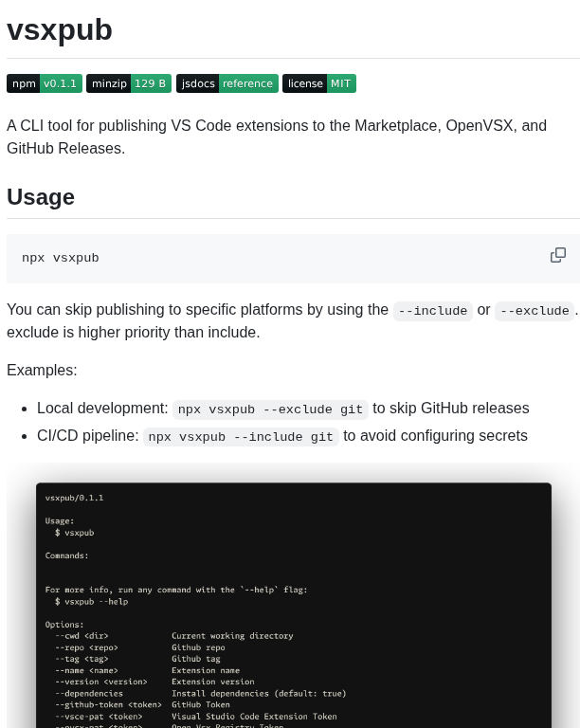Open the jsdocs reference badge
Screen dimensions: 580x728
point(227,83)
